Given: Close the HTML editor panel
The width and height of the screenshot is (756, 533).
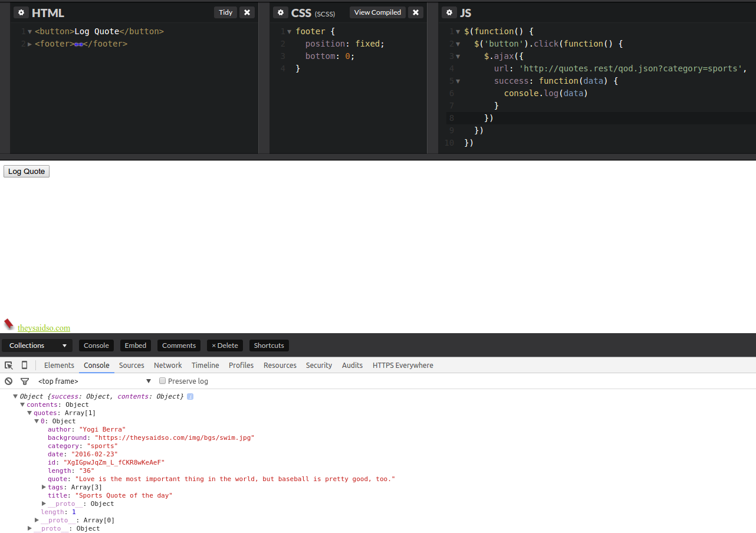Looking at the screenshot, I should [x=247, y=12].
